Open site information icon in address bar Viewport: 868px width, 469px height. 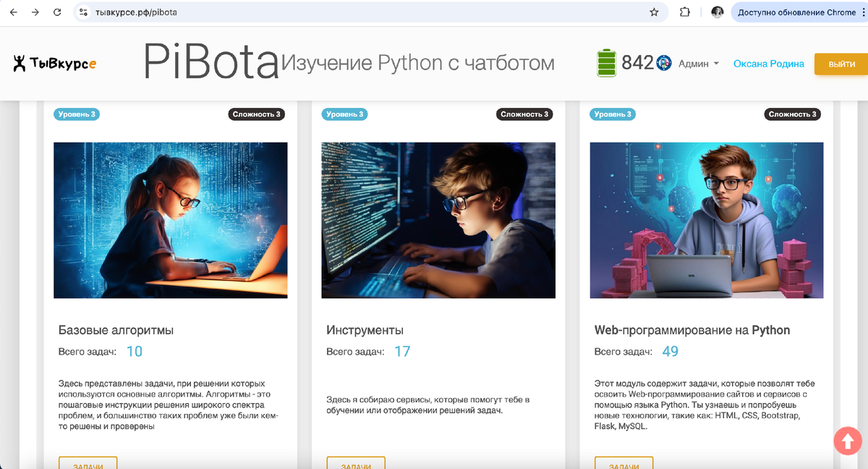pyautogui.click(x=83, y=12)
